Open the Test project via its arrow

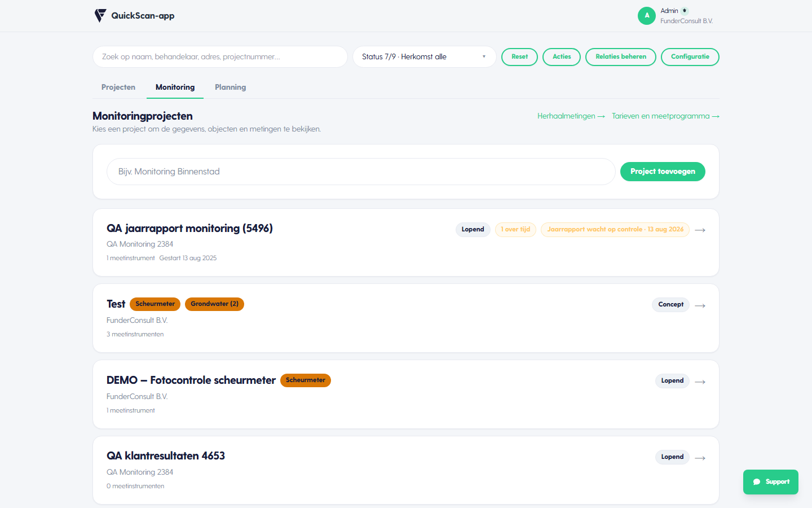pos(700,305)
